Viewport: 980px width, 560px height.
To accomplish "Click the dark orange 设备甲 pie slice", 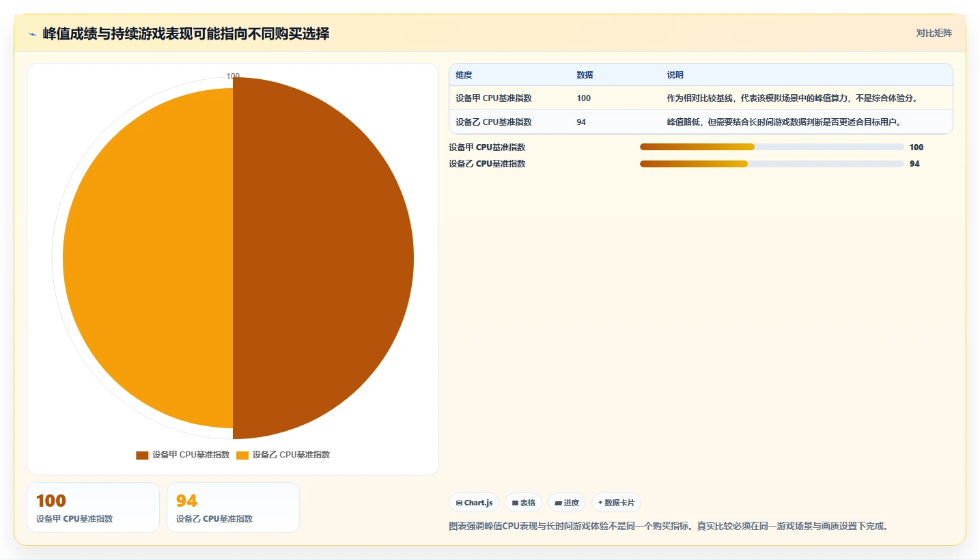I will point(323,258).
